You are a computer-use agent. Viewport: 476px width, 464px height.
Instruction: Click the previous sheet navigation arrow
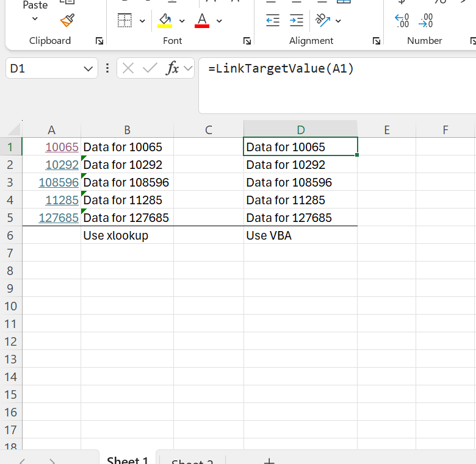[22, 462]
